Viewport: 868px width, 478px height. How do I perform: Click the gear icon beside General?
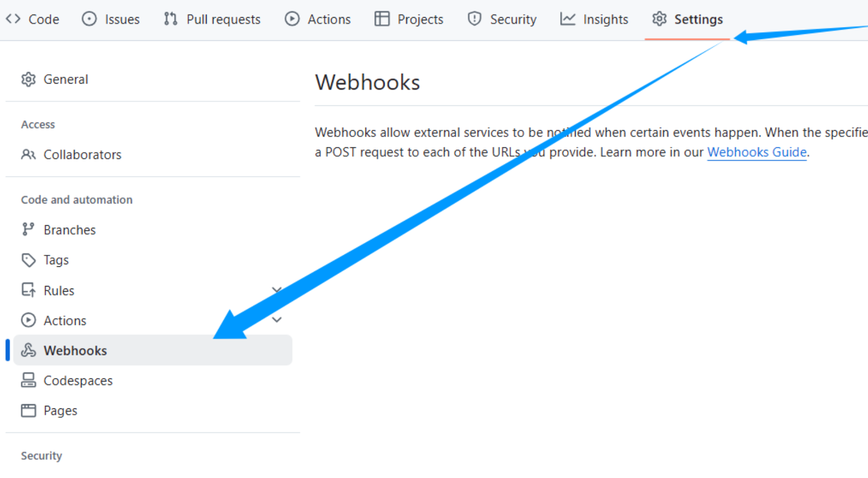pos(29,79)
